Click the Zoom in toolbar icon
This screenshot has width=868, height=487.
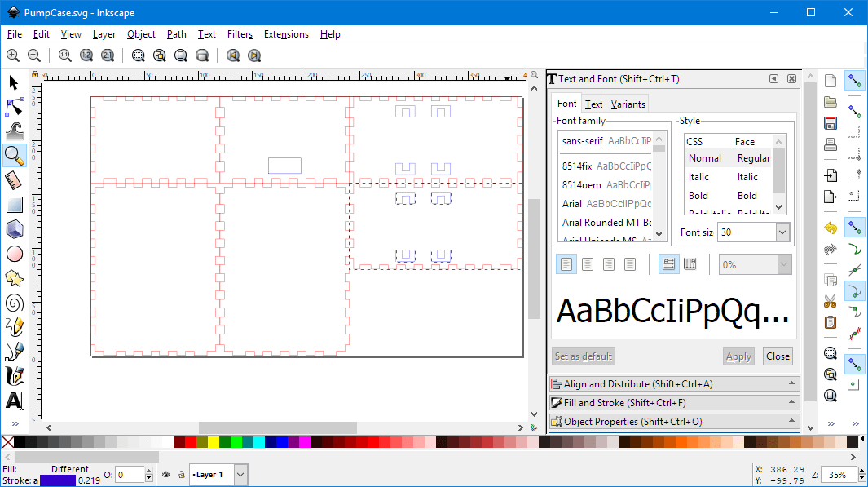[13, 55]
